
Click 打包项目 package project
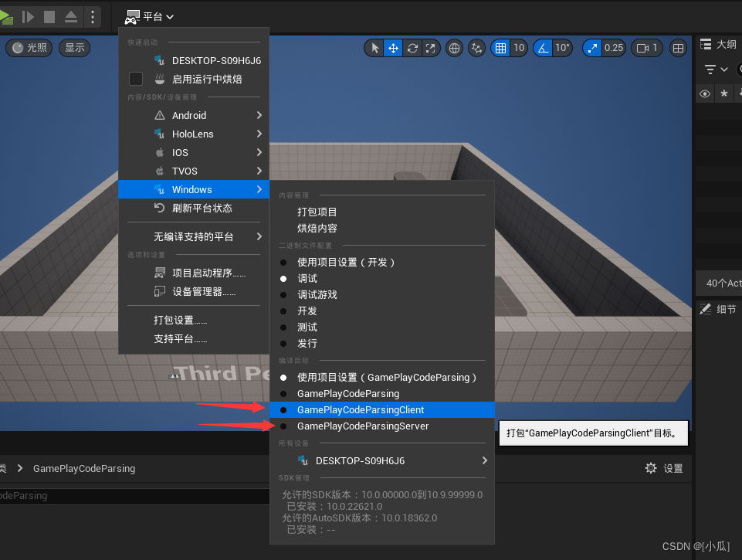point(382,212)
